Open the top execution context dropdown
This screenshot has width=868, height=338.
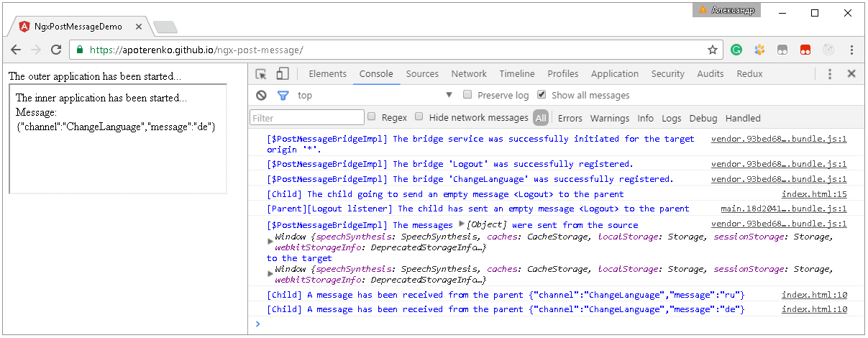(x=375, y=95)
